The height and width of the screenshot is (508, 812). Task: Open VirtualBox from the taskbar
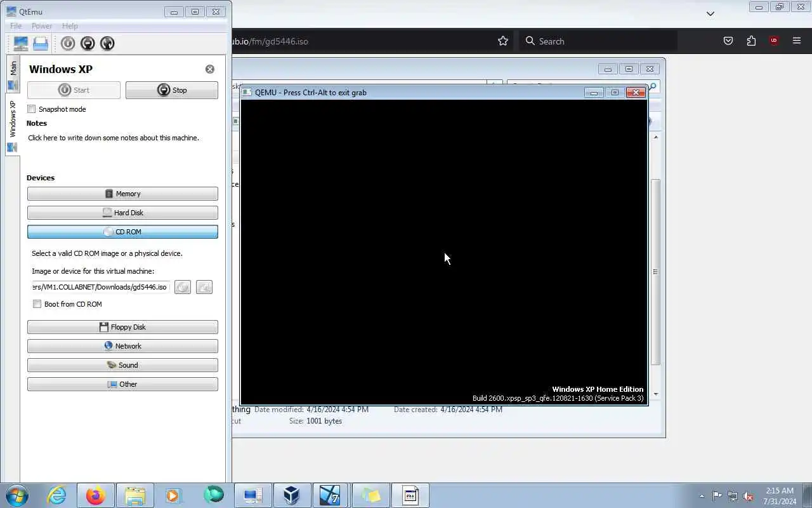tap(291, 495)
